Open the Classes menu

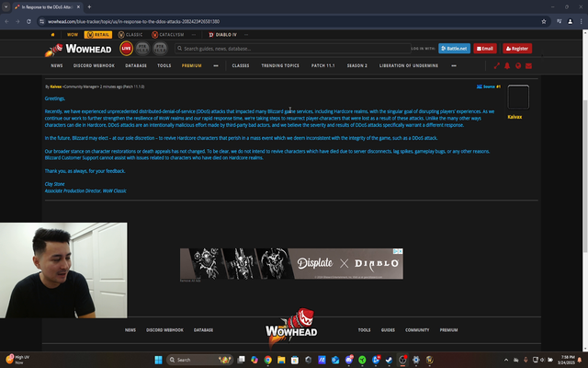pos(241,65)
